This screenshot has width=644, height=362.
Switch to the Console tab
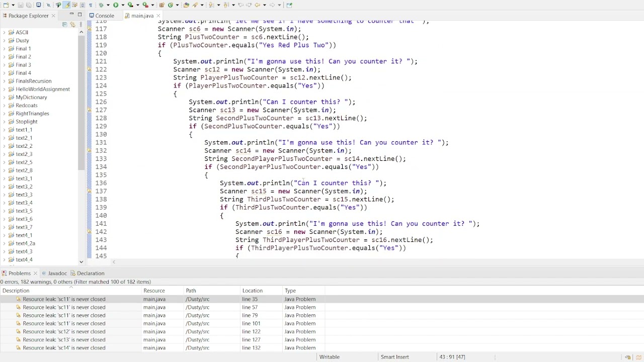[102, 16]
